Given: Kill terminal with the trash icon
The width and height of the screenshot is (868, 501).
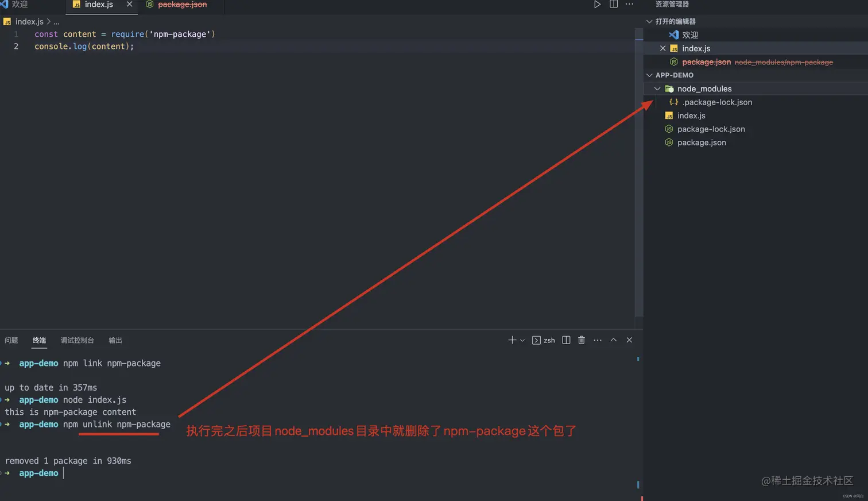Looking at the screenshot, I should [581, 340].
